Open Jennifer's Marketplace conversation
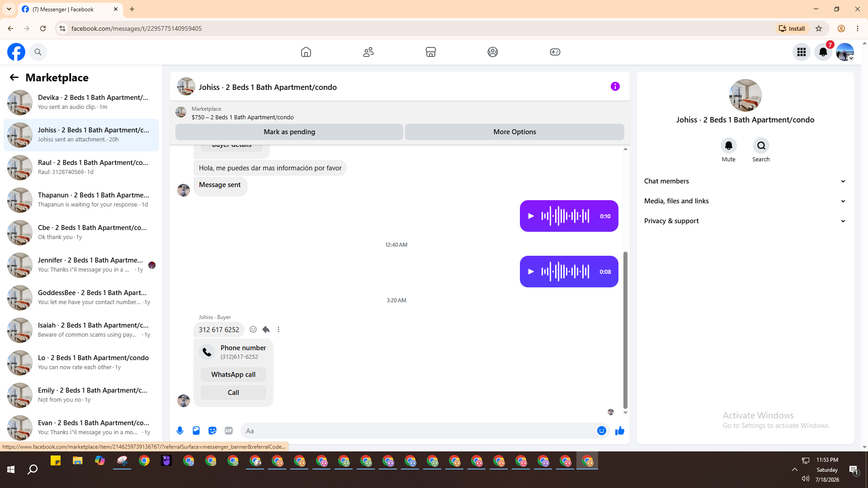Image resolution: width=868 pixels, height=488 pixels. 81,265
